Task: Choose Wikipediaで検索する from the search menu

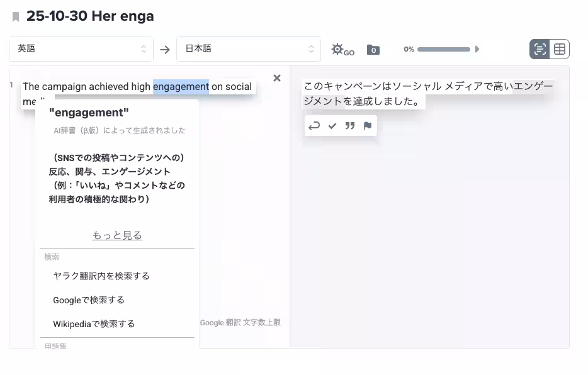Action: (92, 324)
